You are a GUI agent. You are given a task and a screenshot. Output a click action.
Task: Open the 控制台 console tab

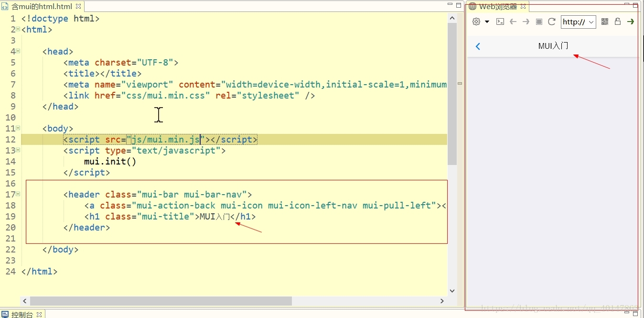22,314
